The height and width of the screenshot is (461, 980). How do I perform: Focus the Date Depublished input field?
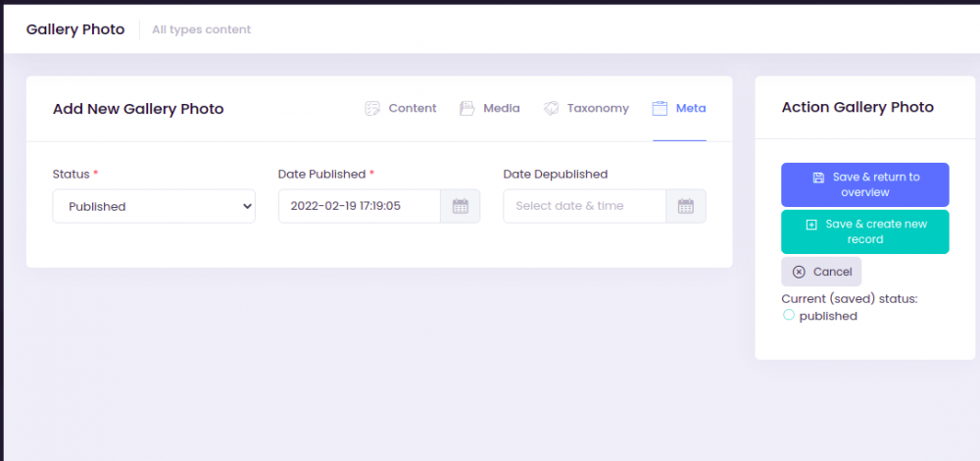(584, 206)
